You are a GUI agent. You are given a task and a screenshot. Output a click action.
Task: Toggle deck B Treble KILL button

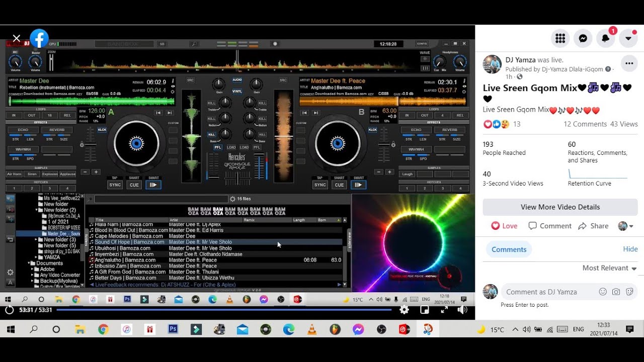pyautogui.click(x=262, y=103)
